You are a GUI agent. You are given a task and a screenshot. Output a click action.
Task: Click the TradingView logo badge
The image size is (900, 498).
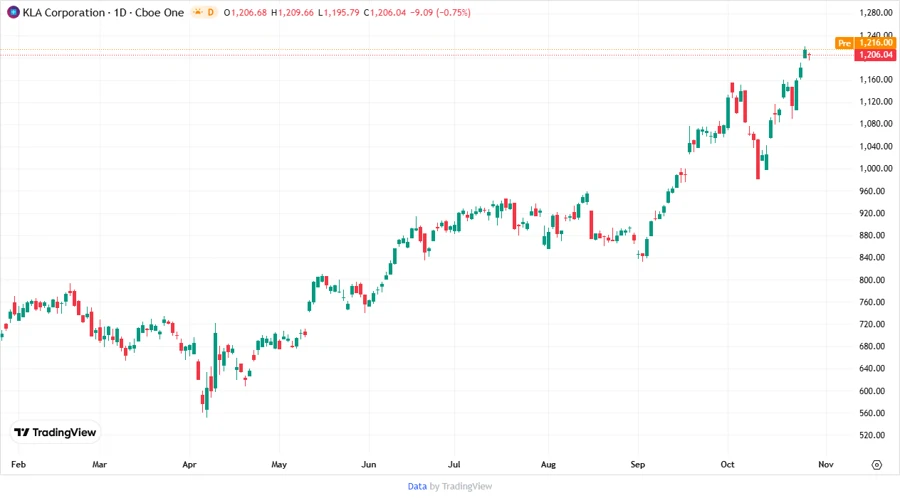[55, 433]
